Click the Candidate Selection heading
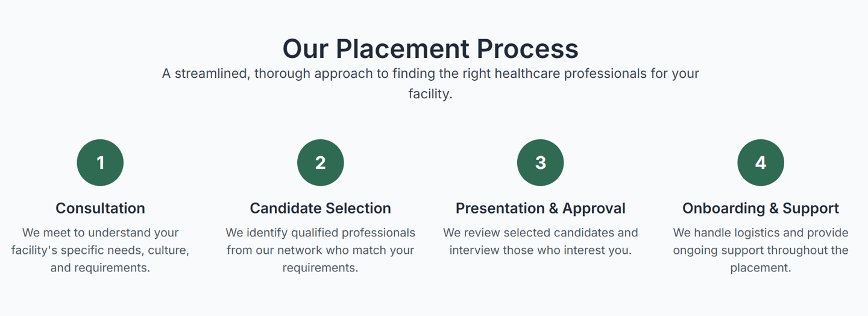This screenshot has width=868, height=316. (x=320, y=208)
